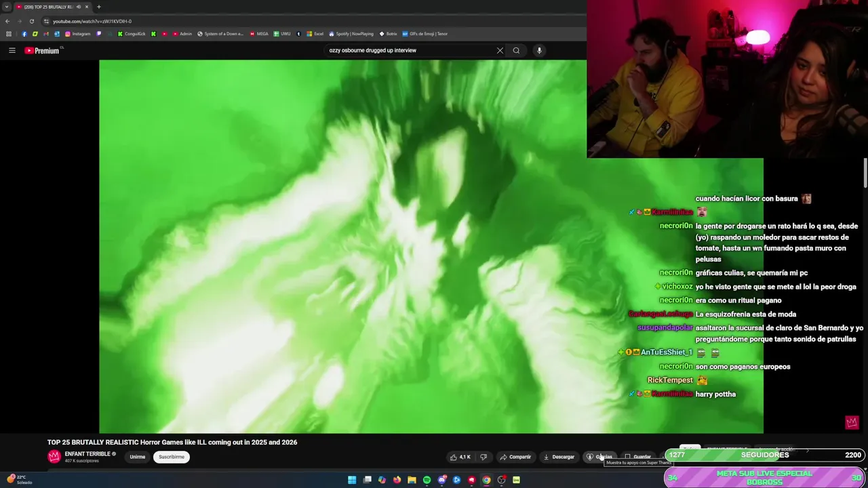Open Copilot from the taskbar
Screen dimensions: 868x488
382,480
